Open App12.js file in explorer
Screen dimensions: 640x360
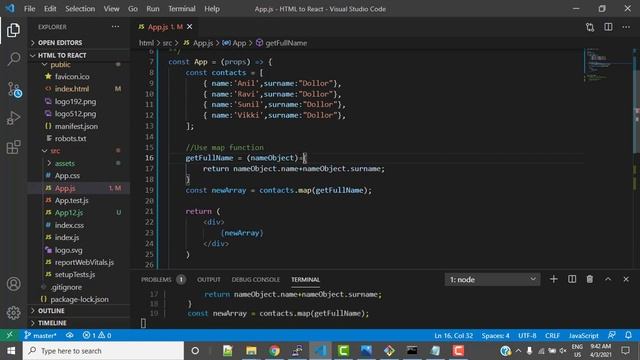point(69,213)
